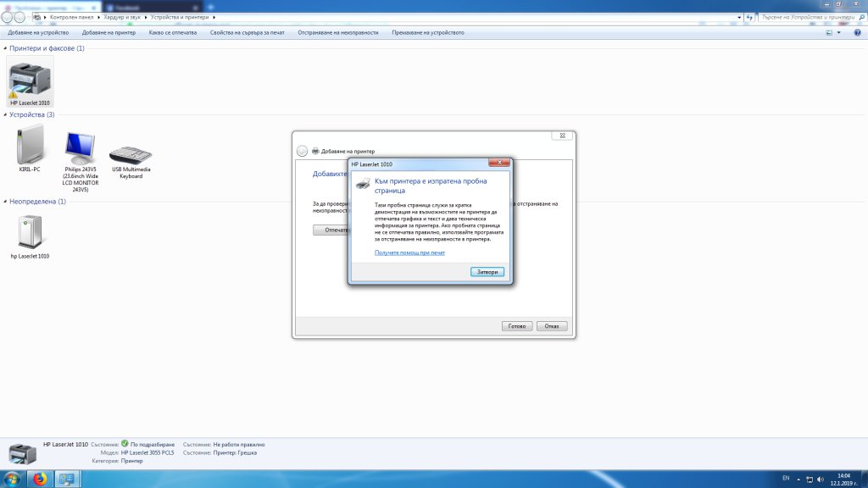868x488 pixels.
Task: Click the network tray icon
Action: [810, 480]
